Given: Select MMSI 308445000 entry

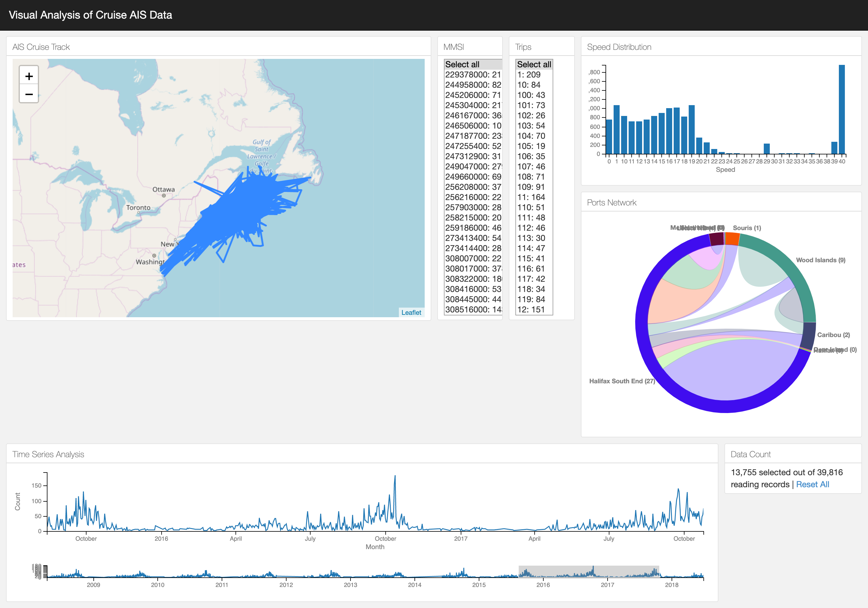Looking at the screenshot, I should tap(473, 299).
